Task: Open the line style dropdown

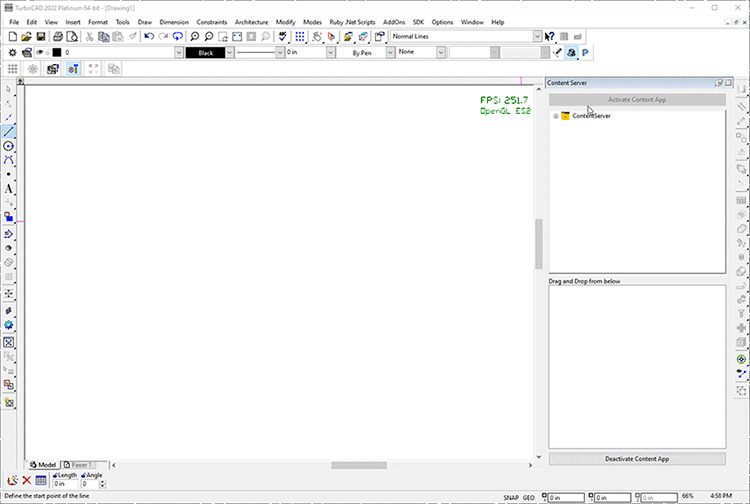Action: coord(280,53)
